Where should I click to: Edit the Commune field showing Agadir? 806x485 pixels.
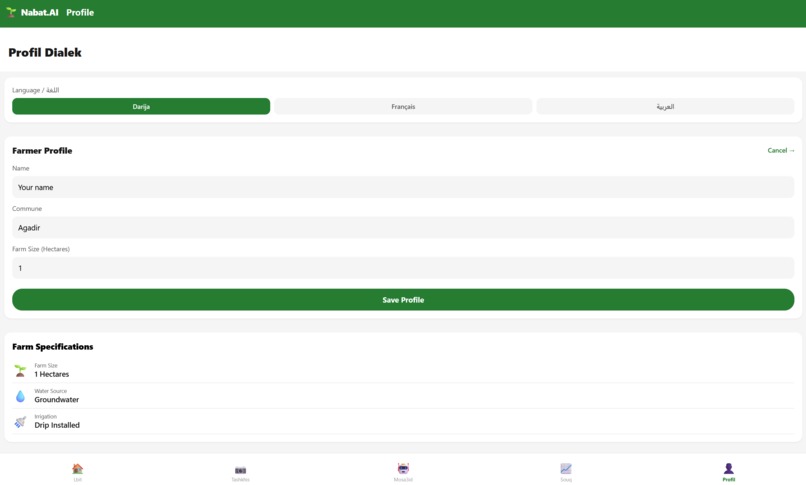[403, 228]
